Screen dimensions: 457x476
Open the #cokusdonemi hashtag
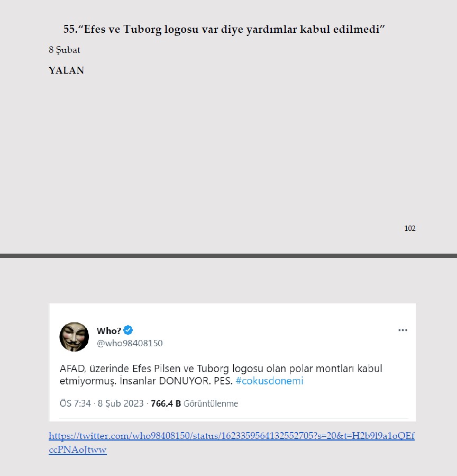[269, 381]
